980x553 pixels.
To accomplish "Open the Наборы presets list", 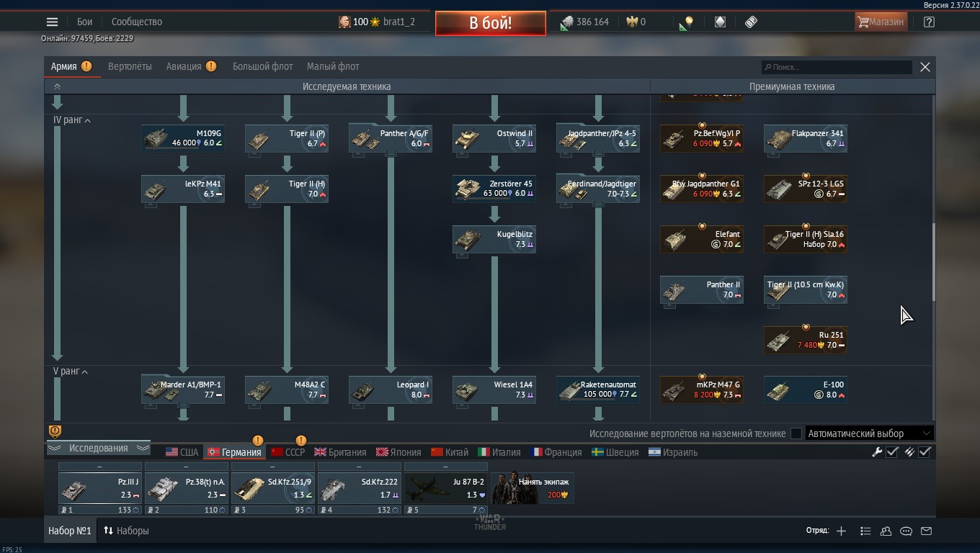I will pyautogui.click(x=126, y=531).
